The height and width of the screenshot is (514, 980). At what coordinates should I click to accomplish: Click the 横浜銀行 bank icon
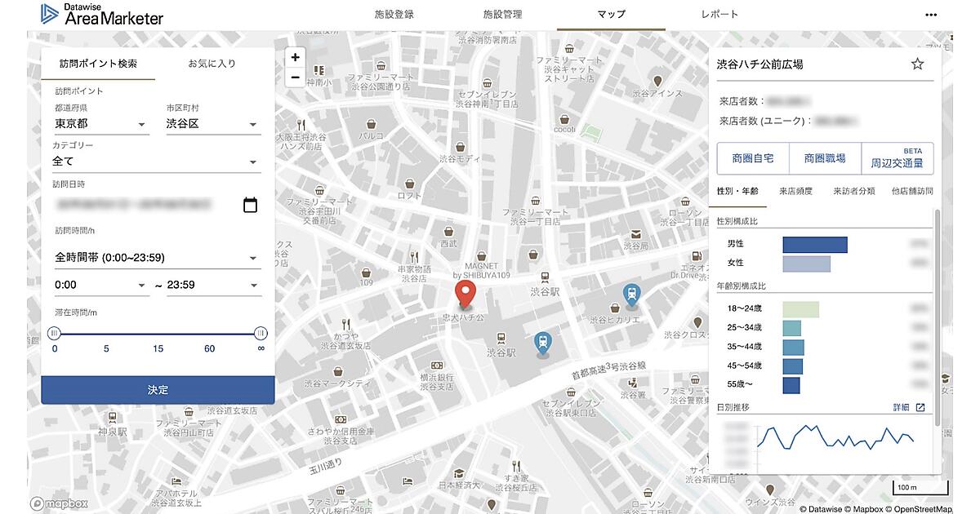tap(438, 365)
